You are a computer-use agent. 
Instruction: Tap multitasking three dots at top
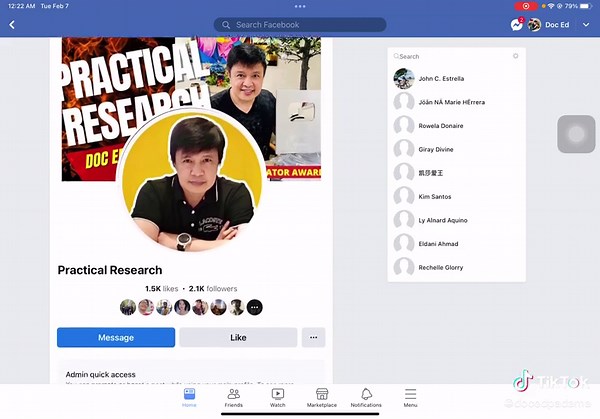pos(300,6)
